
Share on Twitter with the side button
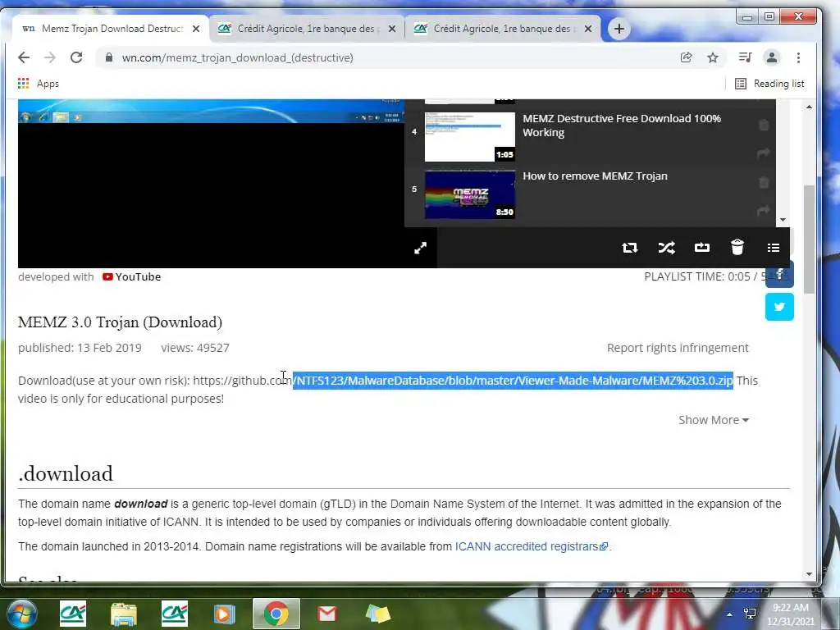tap(779, 307)
